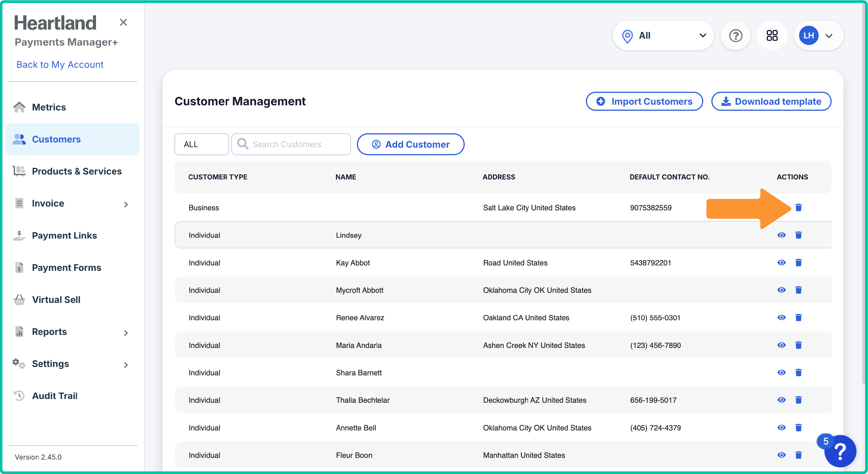Click the Metrics home icon

[19, 107]
